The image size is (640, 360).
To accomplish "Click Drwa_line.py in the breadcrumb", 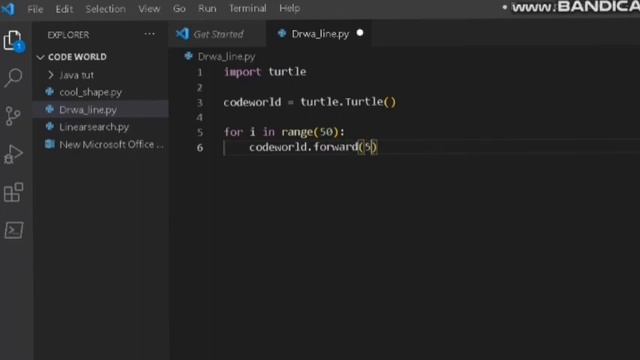I will (x=226, y=56).
